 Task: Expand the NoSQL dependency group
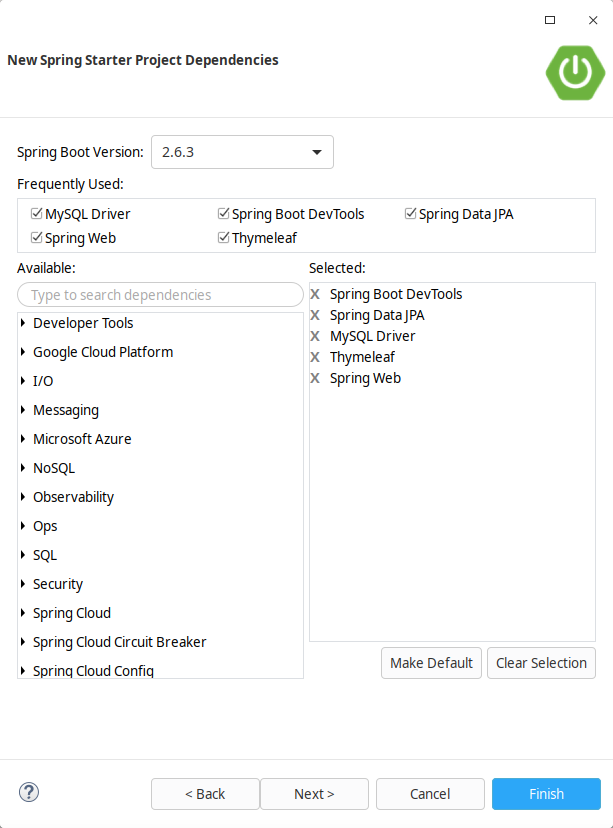[x=22, y=468]
